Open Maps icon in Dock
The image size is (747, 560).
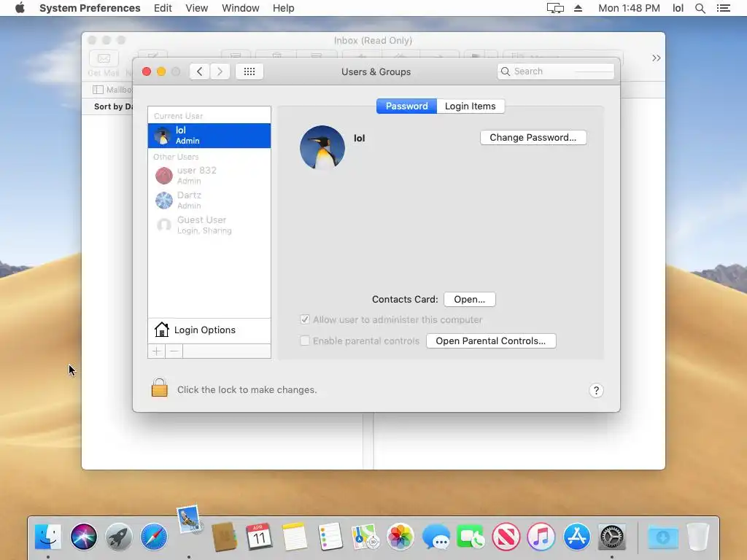(x=365, y=537)
